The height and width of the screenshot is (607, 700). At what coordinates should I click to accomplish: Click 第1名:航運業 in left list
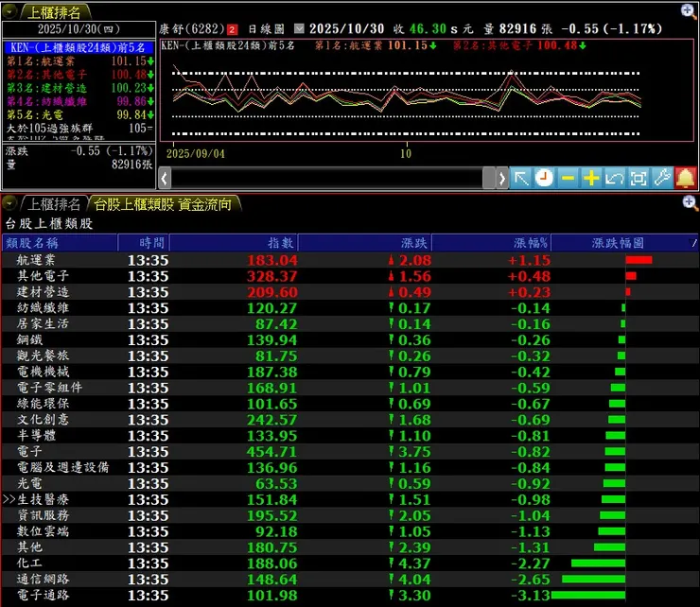pyautogui.click(x=79, y=61)
